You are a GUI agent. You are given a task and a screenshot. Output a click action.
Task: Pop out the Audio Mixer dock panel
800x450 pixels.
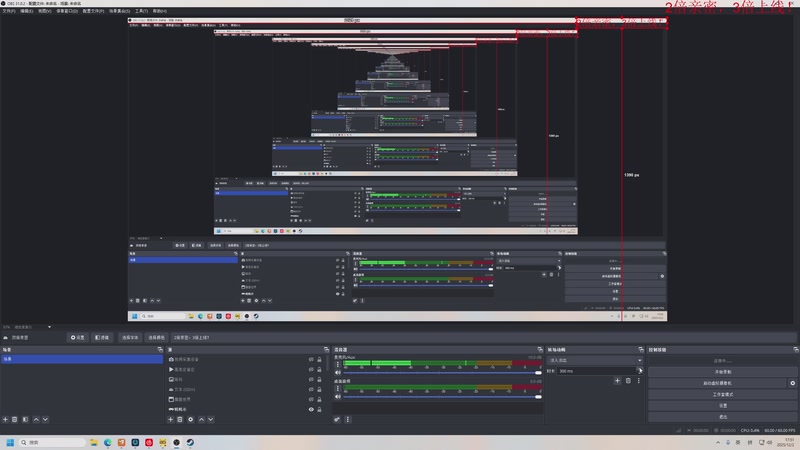coord(540,349)
